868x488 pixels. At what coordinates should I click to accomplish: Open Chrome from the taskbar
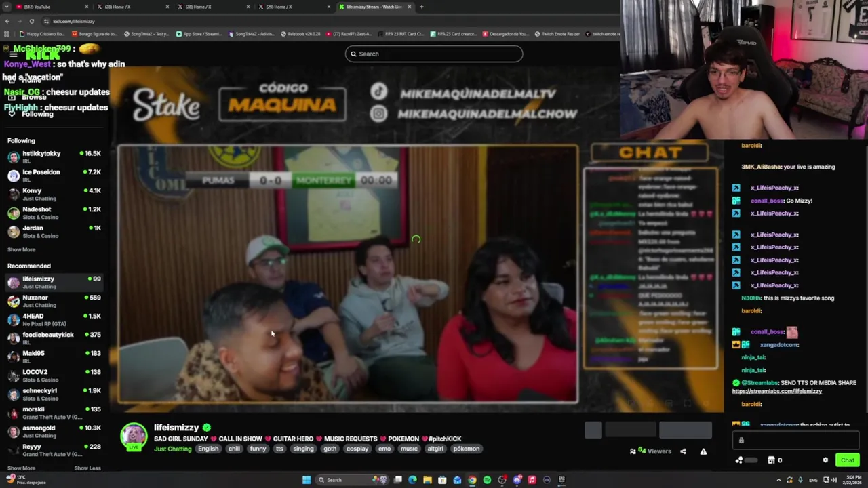point(472,480)
